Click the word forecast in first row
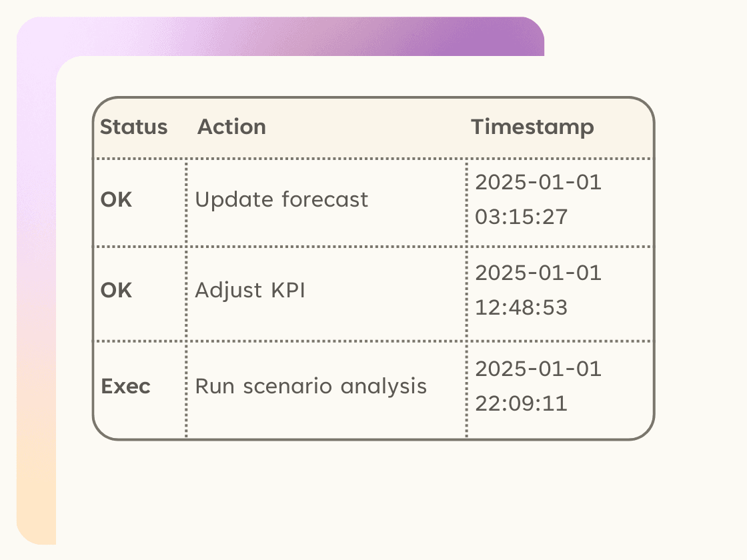This screenshot has width=747, height=560. coord(325,199)
